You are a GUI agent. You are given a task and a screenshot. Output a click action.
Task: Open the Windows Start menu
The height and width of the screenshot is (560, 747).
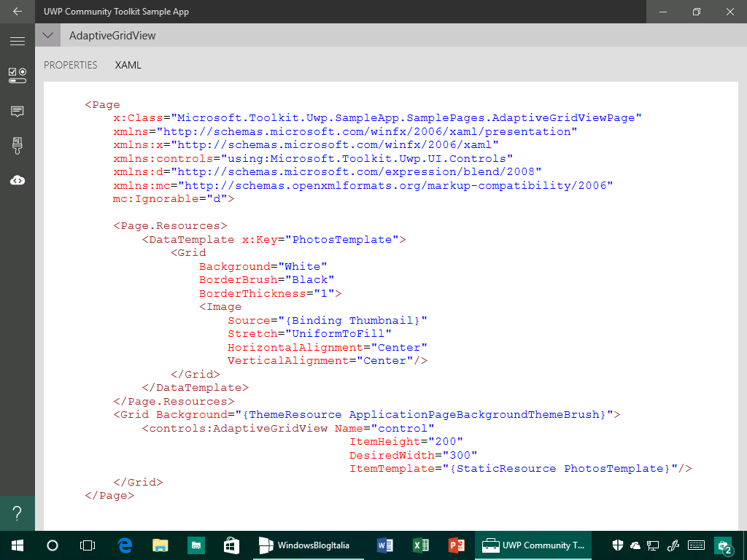pyautogui.click(x=18, y=545)
